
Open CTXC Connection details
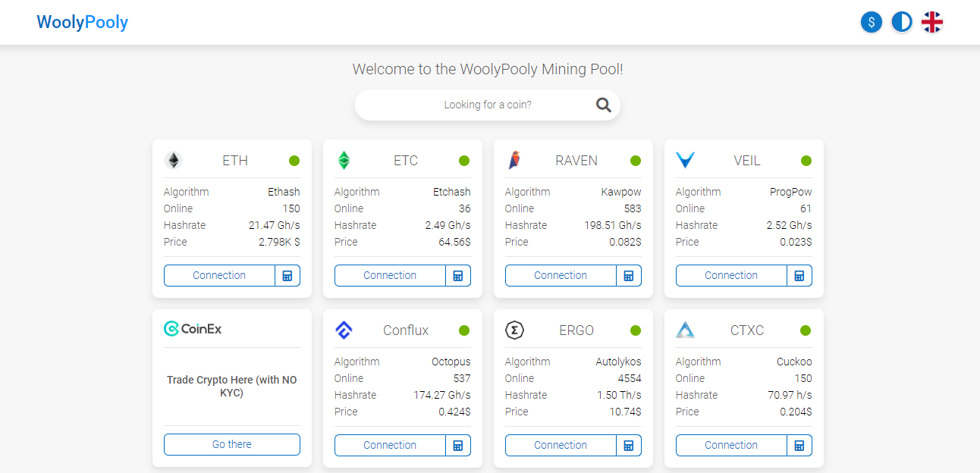point(731,445)
